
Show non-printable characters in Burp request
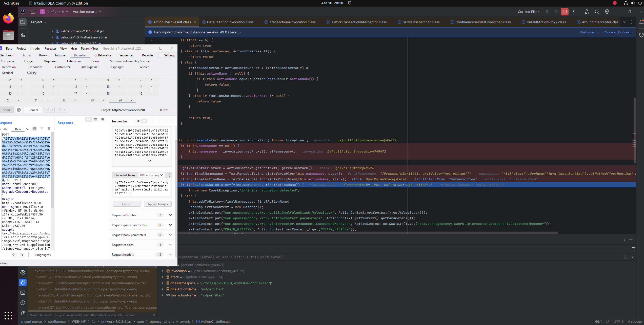point(42,128)
